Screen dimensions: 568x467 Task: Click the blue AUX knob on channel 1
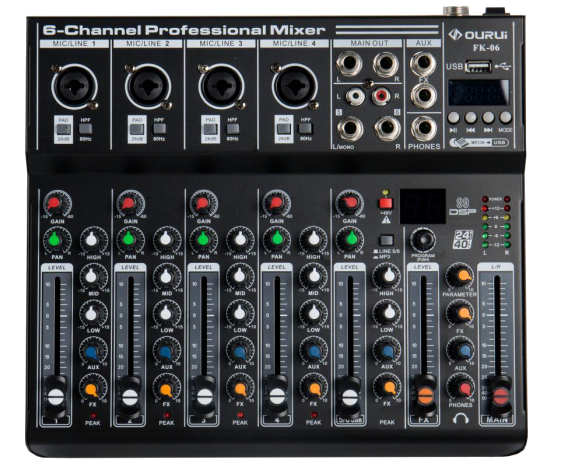pyautogui.click(x=93, y=351)
